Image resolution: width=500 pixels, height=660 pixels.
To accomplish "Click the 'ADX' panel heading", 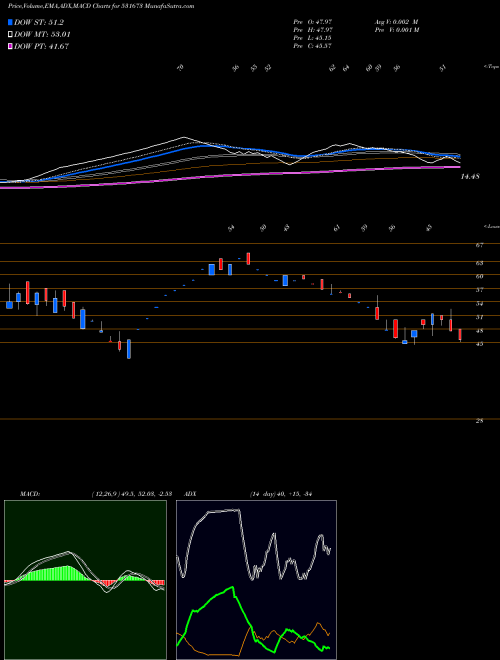I will [191, 494].
